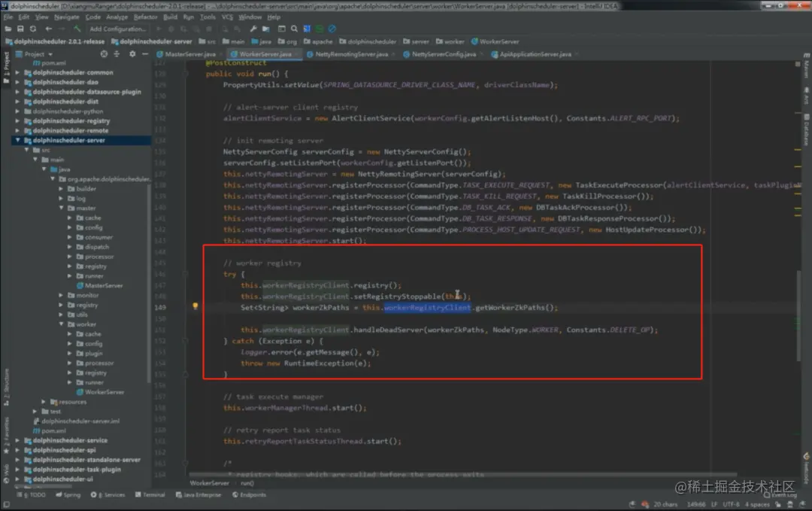Click the window layout icon before the magnifier

[282, 29]
